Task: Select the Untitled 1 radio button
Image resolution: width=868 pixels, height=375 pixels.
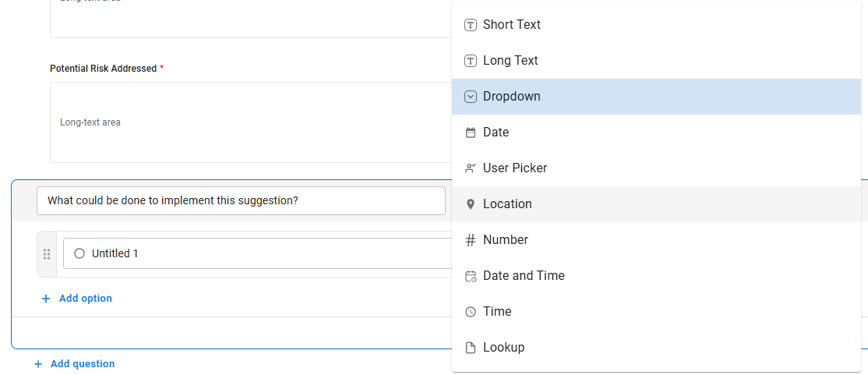Action: [79, 253]
